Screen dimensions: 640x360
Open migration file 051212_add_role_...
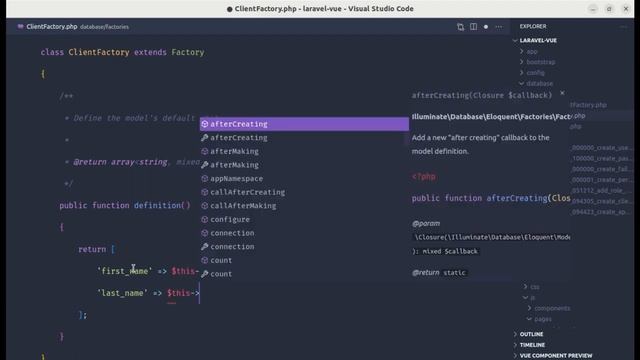(x=600, y=191)
